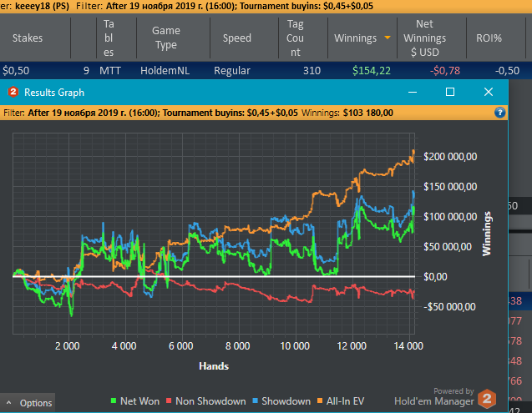Click Winnings column sort arrow
This screenshot has height=413, width=532.
click(x=388, y=38)
